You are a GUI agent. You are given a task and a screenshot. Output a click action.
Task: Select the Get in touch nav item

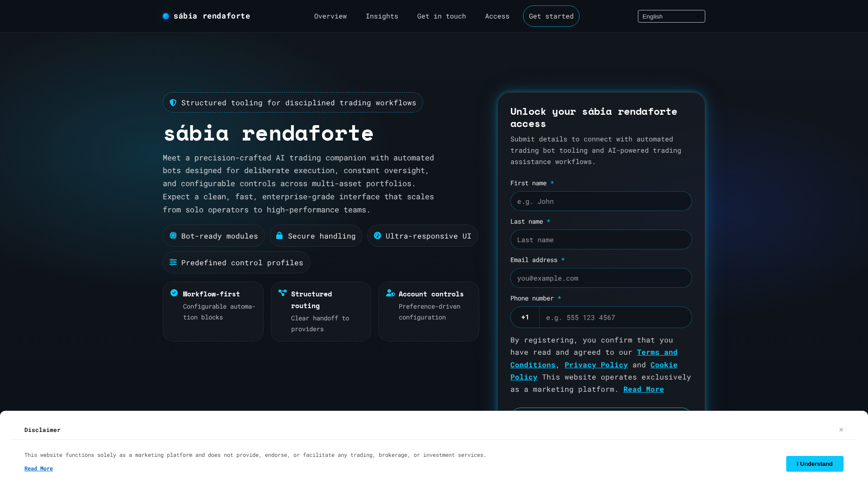(x=442, y=16)
